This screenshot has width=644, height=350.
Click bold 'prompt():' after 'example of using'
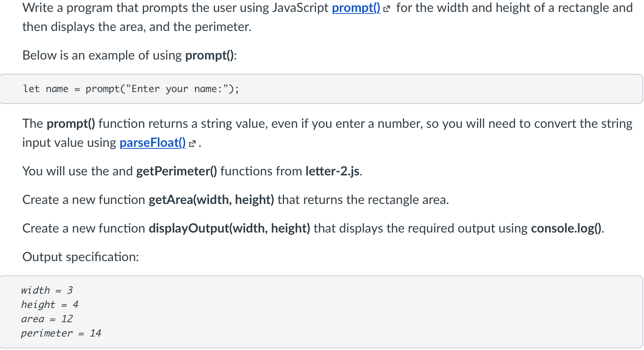(x=211, y=56)
